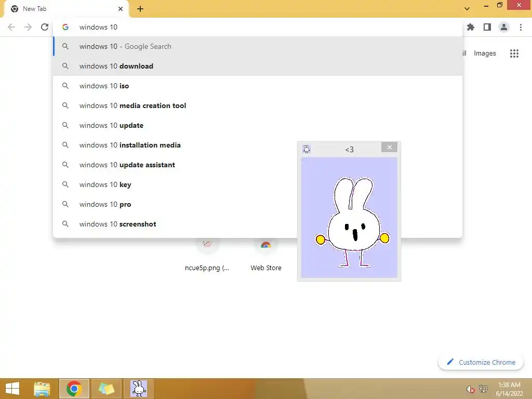Click the Customize Chrome button
The width and height of the screenshot is (532, 399).
(481, 362)
